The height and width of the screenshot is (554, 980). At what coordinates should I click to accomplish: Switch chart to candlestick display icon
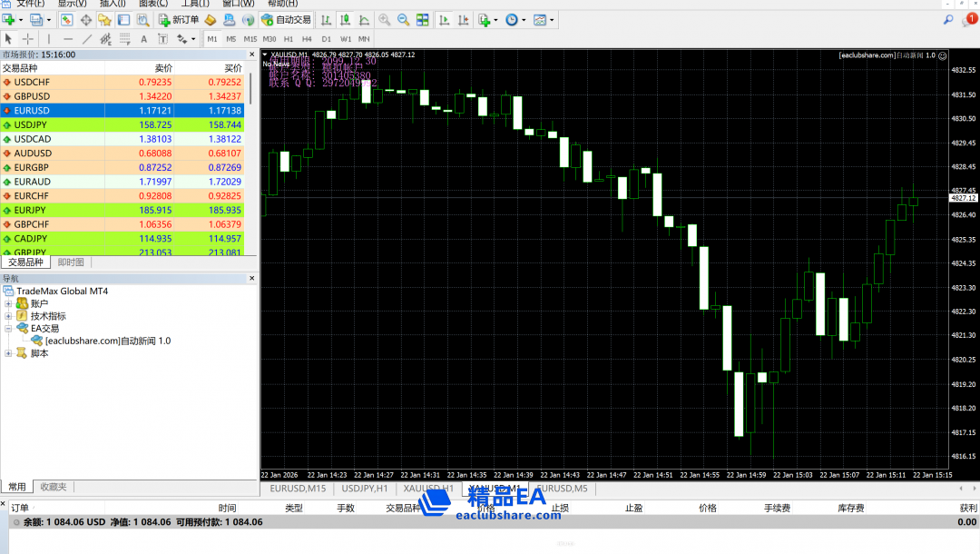pos(346,19)
